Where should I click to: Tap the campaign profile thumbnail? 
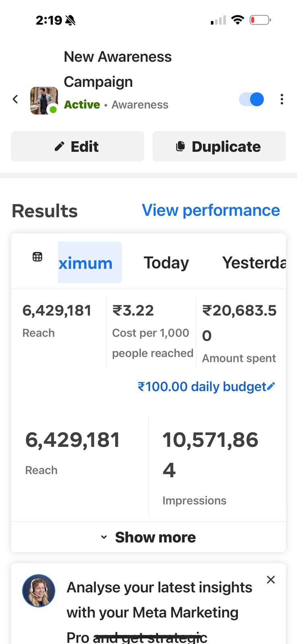click(44, 100)
